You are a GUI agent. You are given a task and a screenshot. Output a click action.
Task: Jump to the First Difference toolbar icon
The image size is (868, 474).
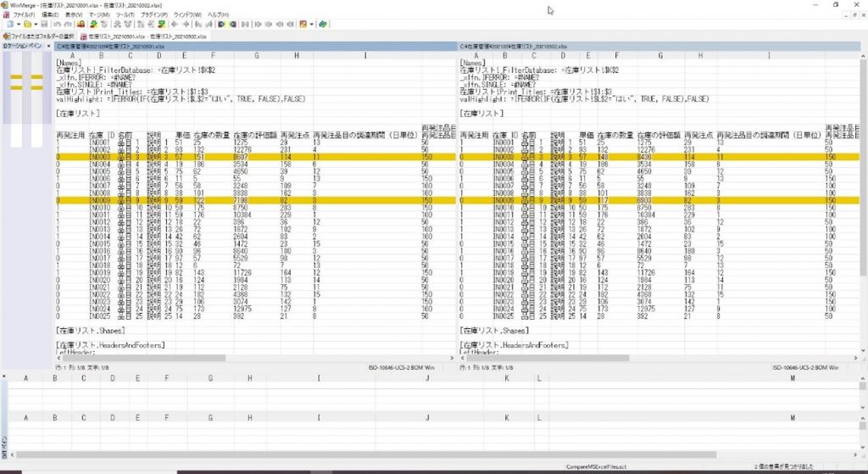[139, 25]
